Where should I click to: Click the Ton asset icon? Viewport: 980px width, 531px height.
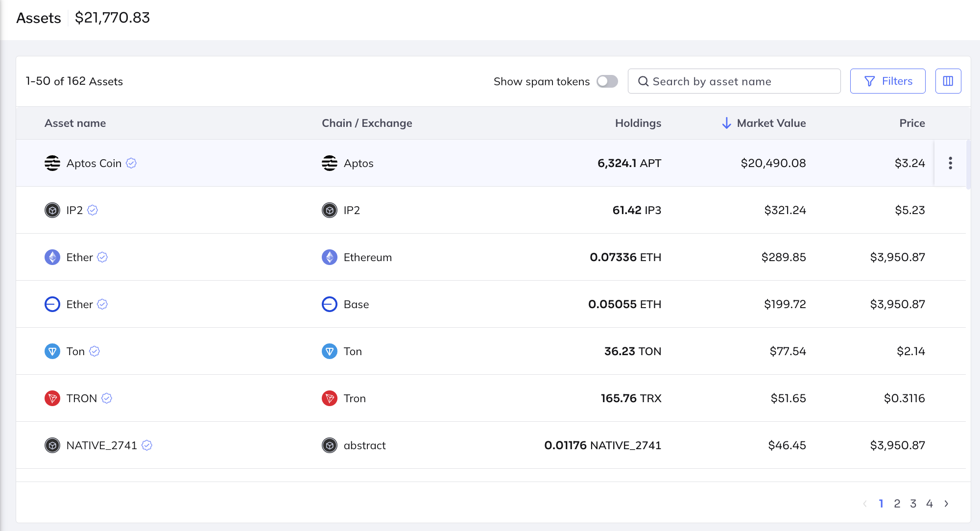tap(52, 351)
